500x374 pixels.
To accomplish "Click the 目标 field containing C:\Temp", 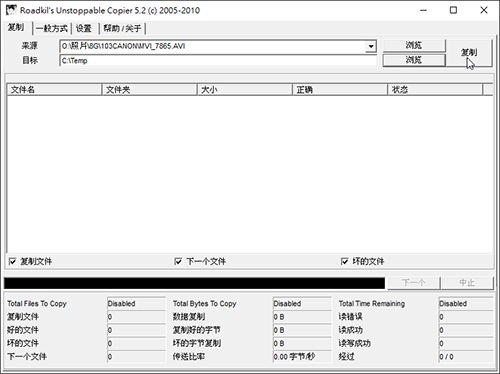I will click(x=218, y=61).
